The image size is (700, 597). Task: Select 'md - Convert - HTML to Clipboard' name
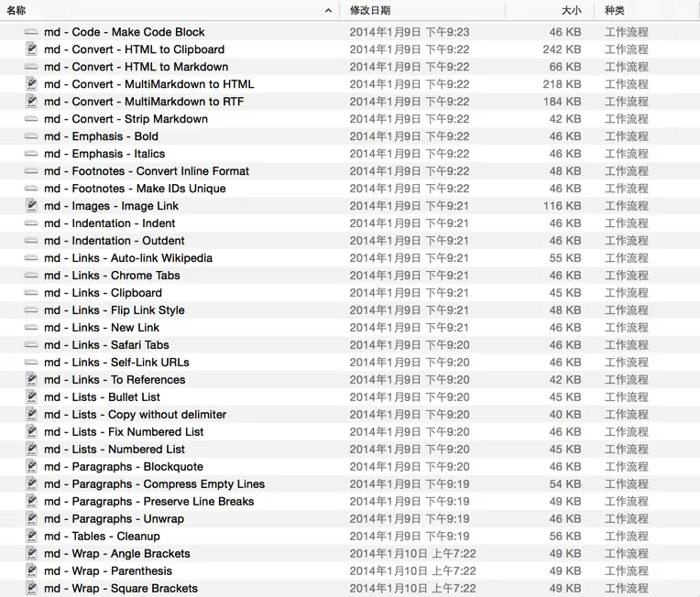click(134, 49)
